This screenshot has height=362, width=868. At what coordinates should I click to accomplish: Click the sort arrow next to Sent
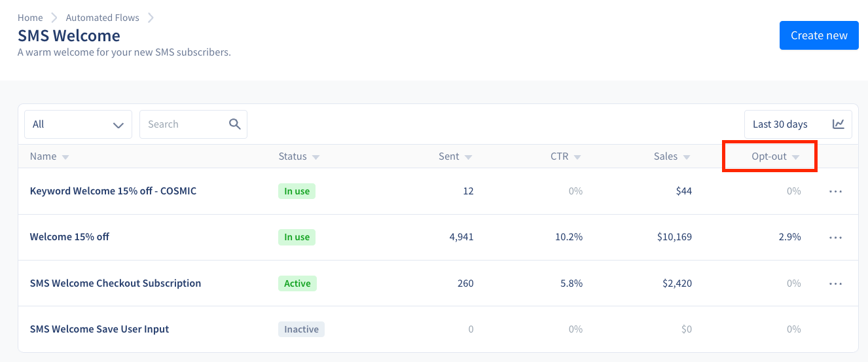(x=468, y=157)
